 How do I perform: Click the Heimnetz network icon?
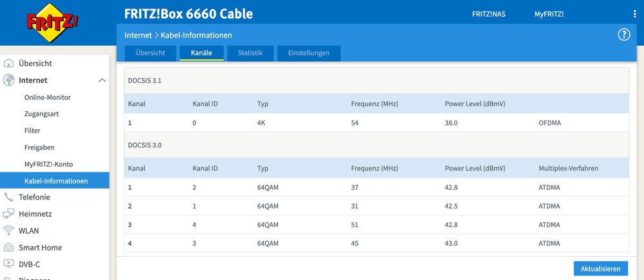[8, 214]
